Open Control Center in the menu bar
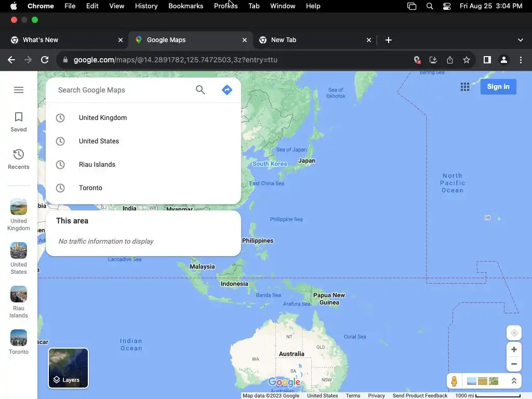The image size is (532, 399). click(x=447, y=6)
